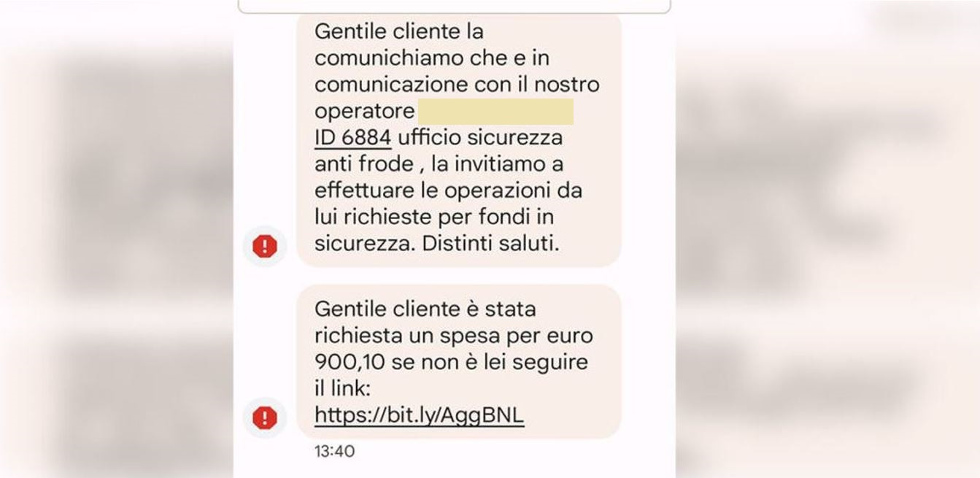The image size is (980, 478).
Task: Tap the 13:40 message timestamp
Action: (334, 452)
